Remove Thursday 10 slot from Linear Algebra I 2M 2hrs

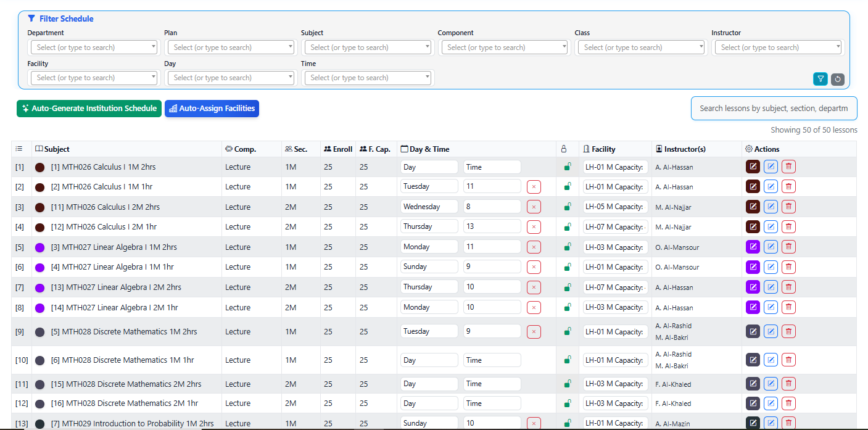tap(534, 287)
